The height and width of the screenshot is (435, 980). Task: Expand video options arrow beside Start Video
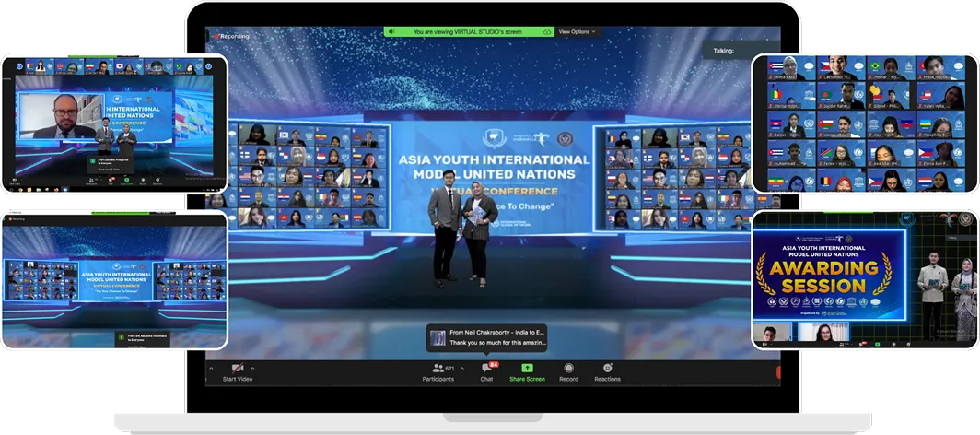coord(252,368)
